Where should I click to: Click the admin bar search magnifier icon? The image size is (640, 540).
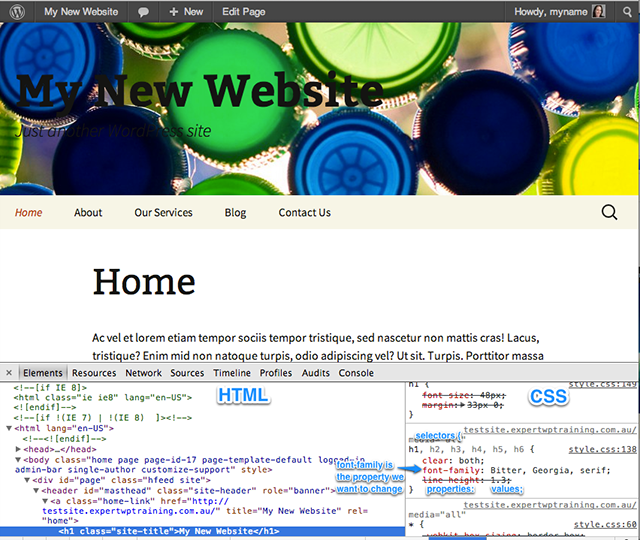(627, 11)
